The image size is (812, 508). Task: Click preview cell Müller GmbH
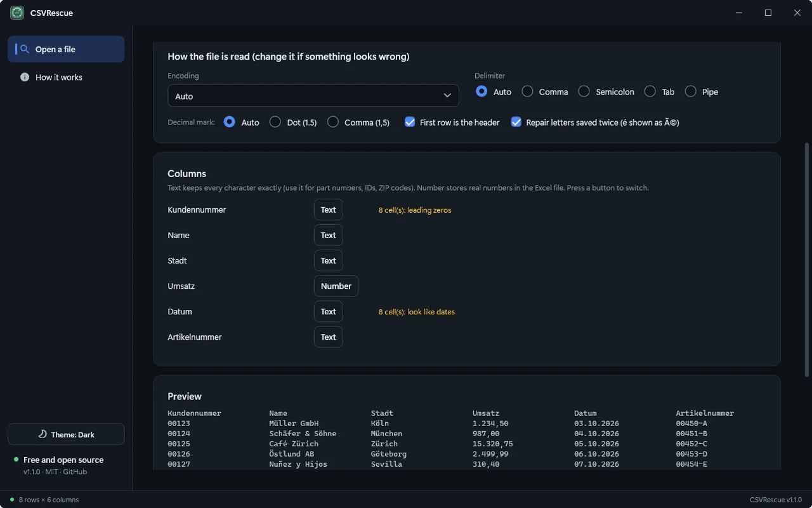point(294,424)
